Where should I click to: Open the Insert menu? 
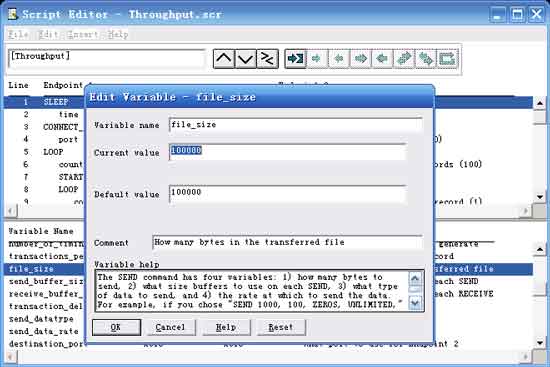(82, 34)
